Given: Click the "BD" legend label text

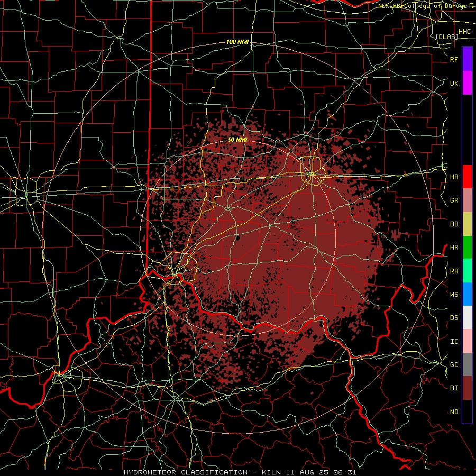Looking at the screenshot, I should click(x=454, y=224).
